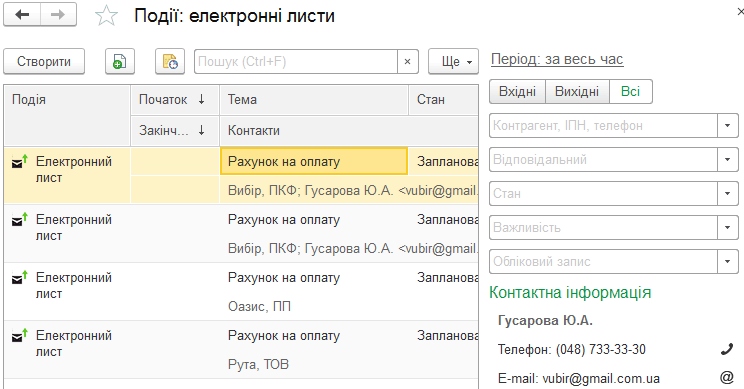Image resolution: width=744 pixels, height=389 pixels.
Task: Click the Подія column header
Action: click(67, 115)
